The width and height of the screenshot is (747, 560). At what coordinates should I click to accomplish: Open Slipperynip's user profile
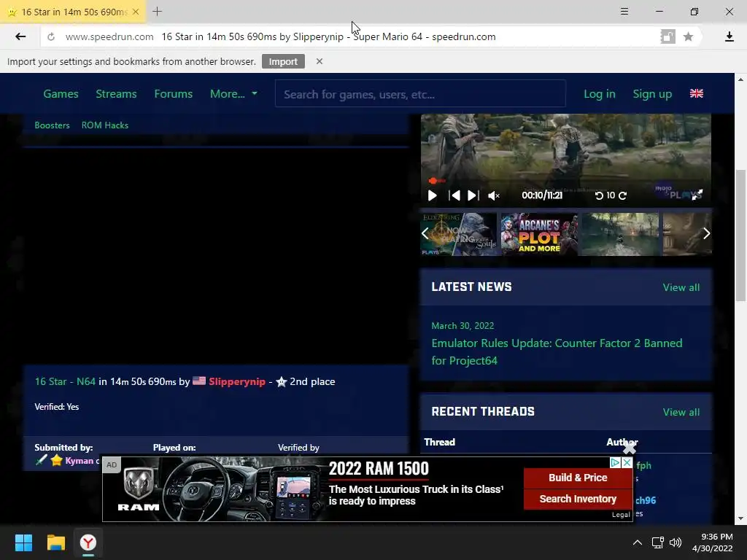pyautogui.click(x=237, y=381)
